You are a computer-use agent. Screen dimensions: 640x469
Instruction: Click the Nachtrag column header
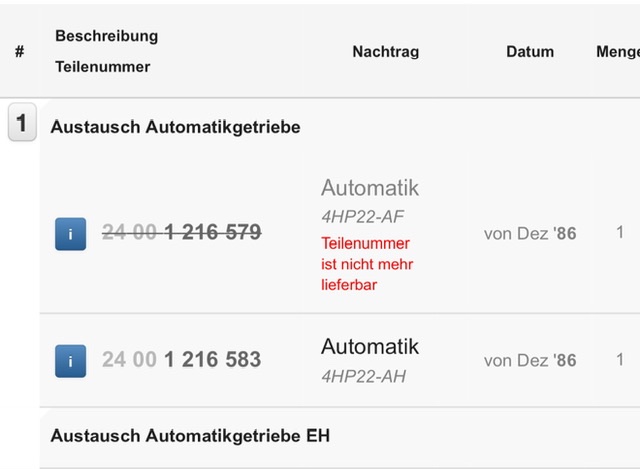[x=385, y=51]
